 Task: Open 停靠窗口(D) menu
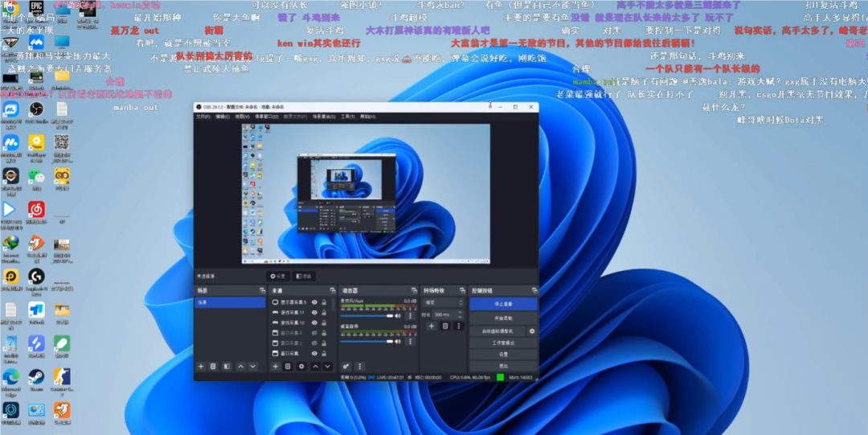[x=266, y=117]
